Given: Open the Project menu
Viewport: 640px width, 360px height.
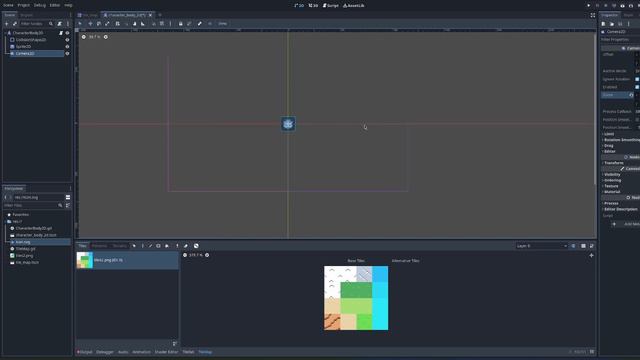Looking at the screenshot, I should [24, 5].
